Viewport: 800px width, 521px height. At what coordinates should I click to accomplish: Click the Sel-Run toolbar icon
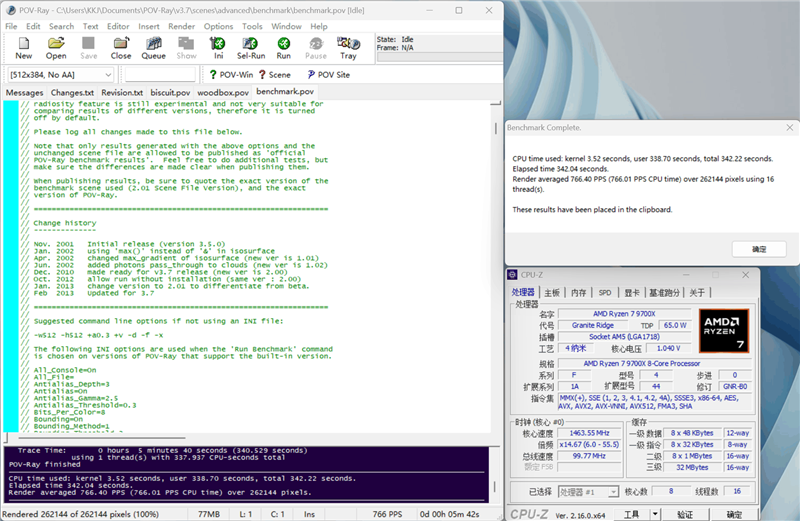(251, 48)
